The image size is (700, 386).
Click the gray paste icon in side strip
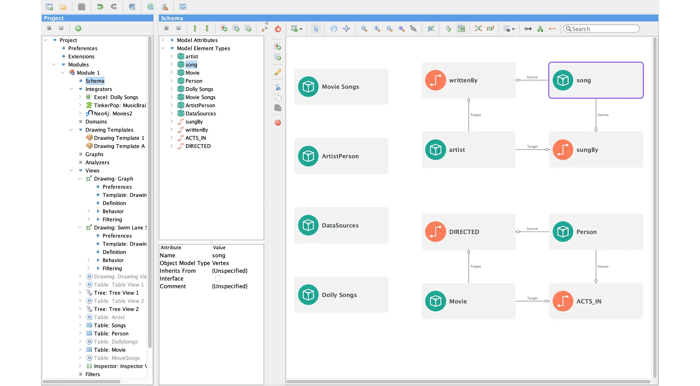(x=278, y=108)
